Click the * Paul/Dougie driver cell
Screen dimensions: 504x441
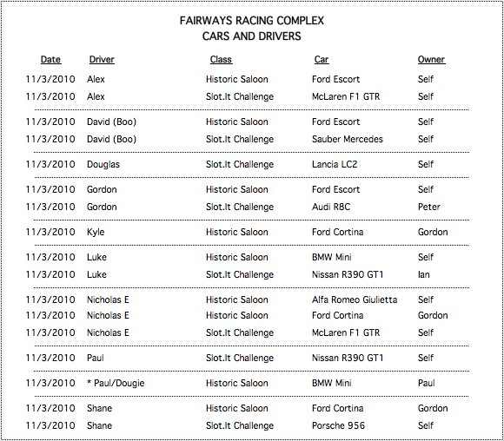point(116,383)
